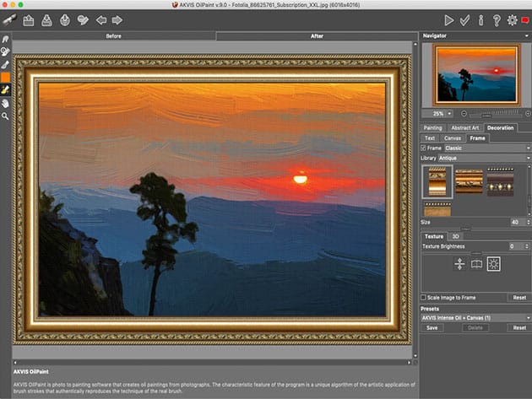Click the Run processing play icon
Screen dimensions: 532x399
[448, 19]
